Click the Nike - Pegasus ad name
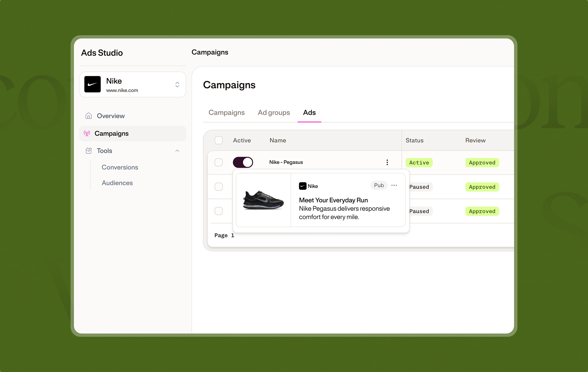588x372 pixels. (x=286, y=162)
